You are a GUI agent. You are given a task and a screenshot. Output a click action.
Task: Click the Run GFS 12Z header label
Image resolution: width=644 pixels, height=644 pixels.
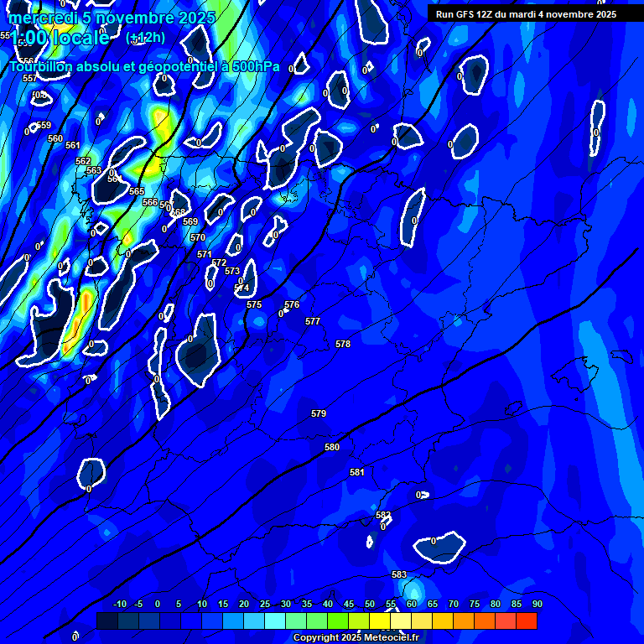(526, 14)
